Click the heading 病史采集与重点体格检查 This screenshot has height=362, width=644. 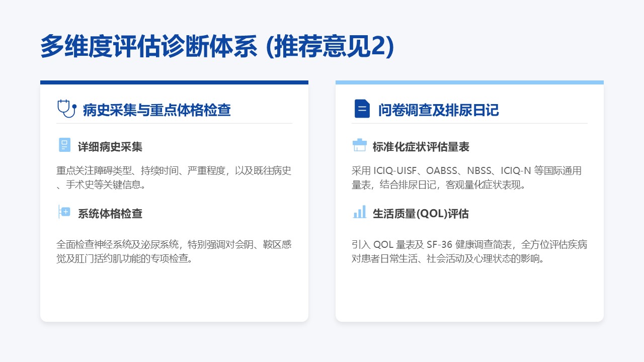(x=156, y=110)
